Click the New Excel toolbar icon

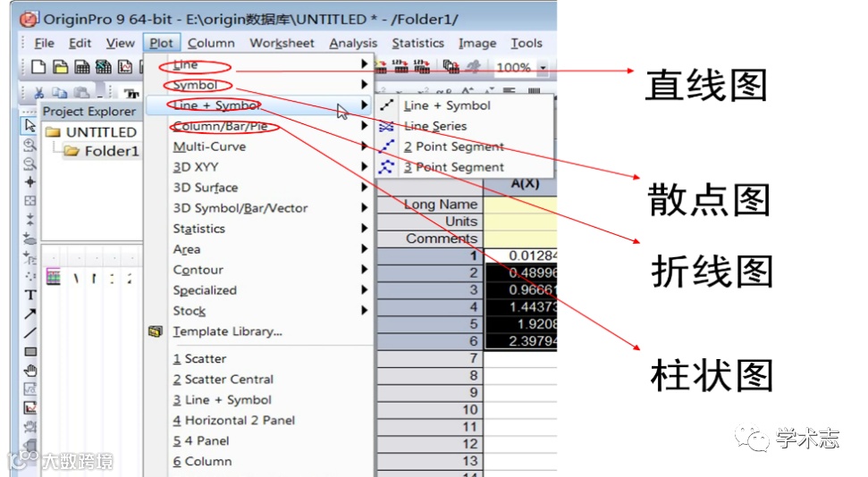coord(103,67)
